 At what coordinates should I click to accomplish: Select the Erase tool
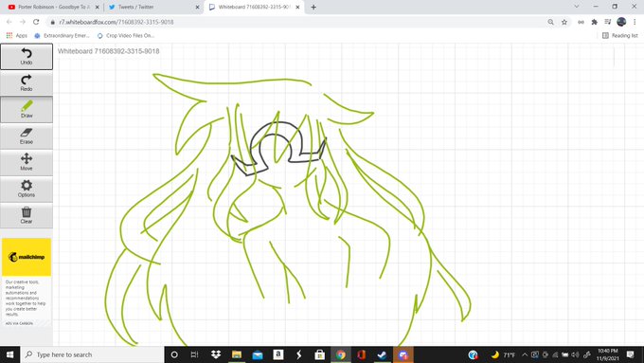tap(27, 136)
